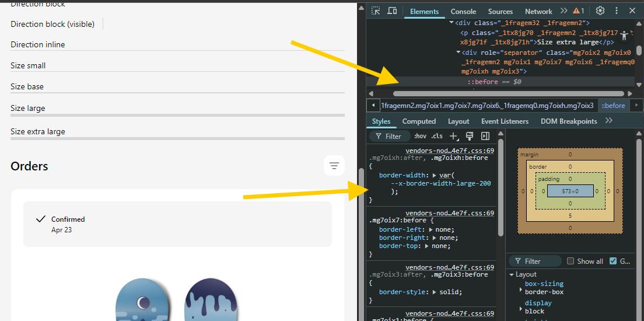Image resolution: width=644 pixels, height=321 pixels.
Task: Add a new style rule with plus icon
Action: (453, 136)
